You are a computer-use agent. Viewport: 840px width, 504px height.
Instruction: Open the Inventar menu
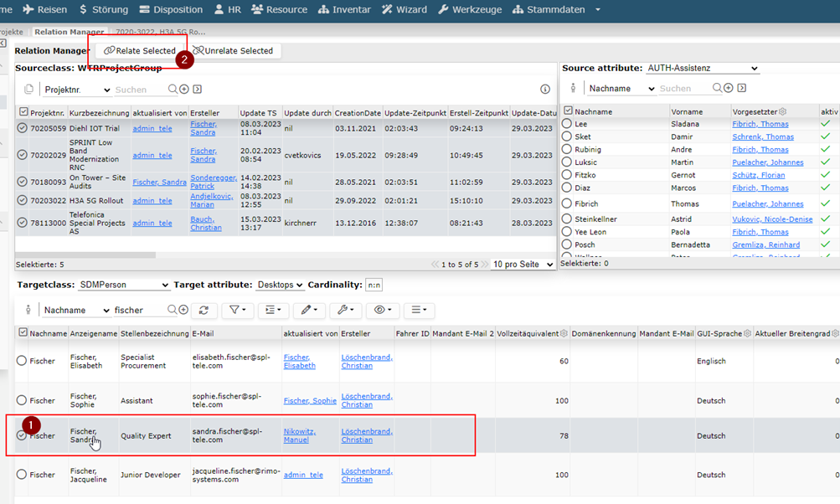[x=344, y=10]
